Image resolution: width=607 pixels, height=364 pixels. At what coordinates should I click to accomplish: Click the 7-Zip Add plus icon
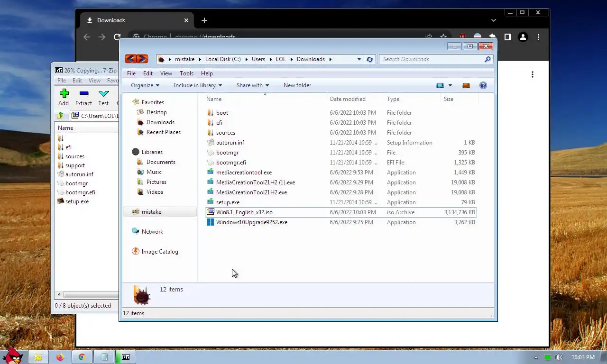tap(64, 93)
